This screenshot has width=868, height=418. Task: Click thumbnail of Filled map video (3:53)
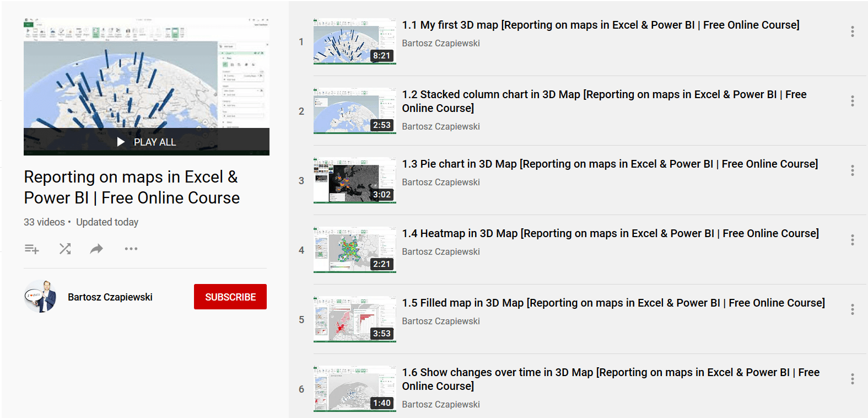point(355,319)
